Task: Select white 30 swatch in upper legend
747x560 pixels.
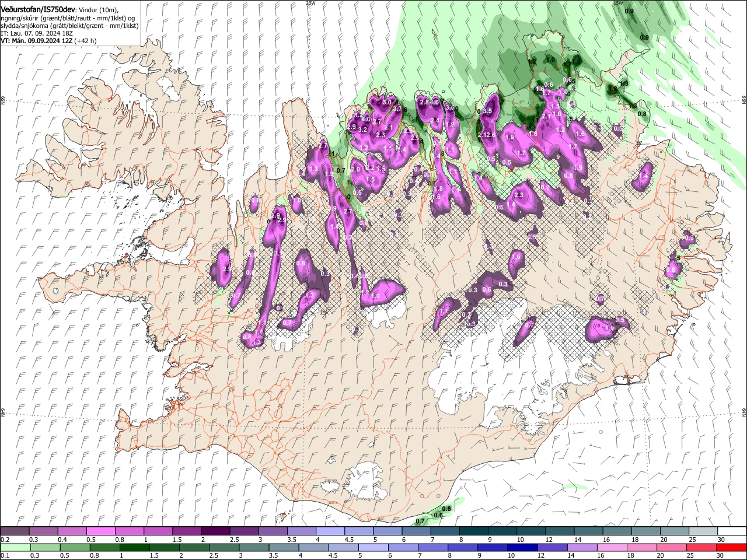Action: pos(731,531)
